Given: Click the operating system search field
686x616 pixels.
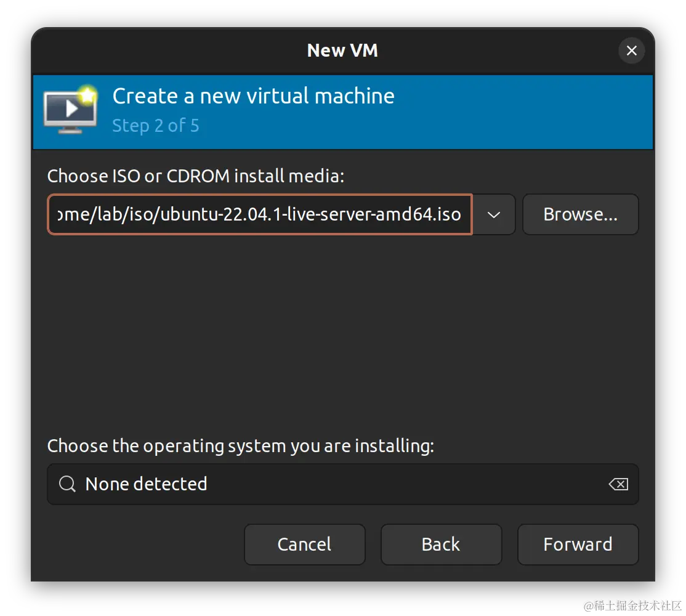Looking at the screenshot, I should coord(342,484).
